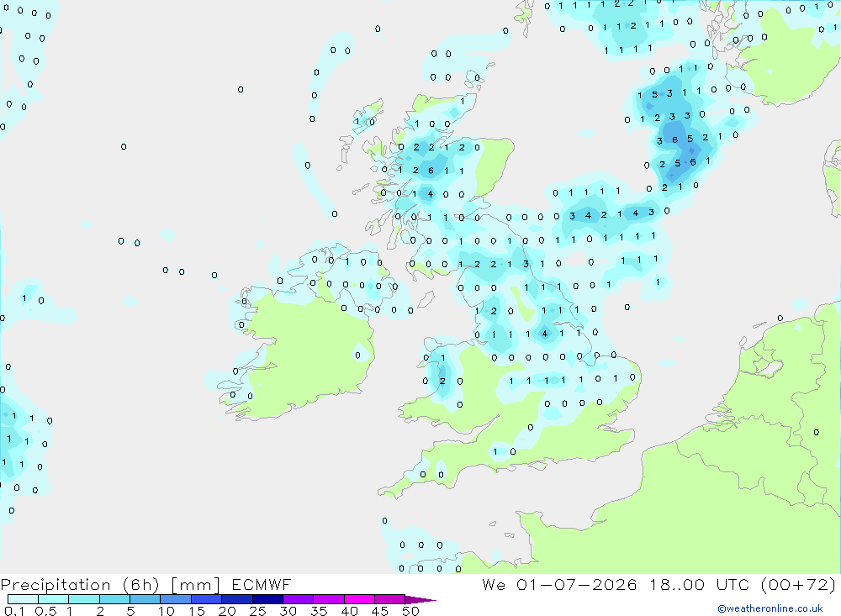Click the 1–2 mm legend color swatch
This screenshot has height=616, width=841.
[x=83, y=599]
